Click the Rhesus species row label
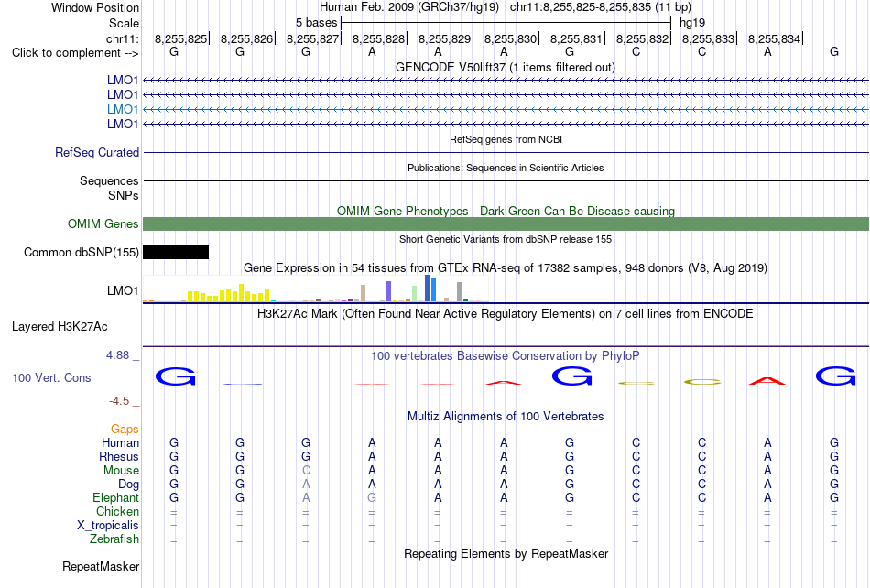The height and width of the screenshot is (588, 870). tap(119, 456)
